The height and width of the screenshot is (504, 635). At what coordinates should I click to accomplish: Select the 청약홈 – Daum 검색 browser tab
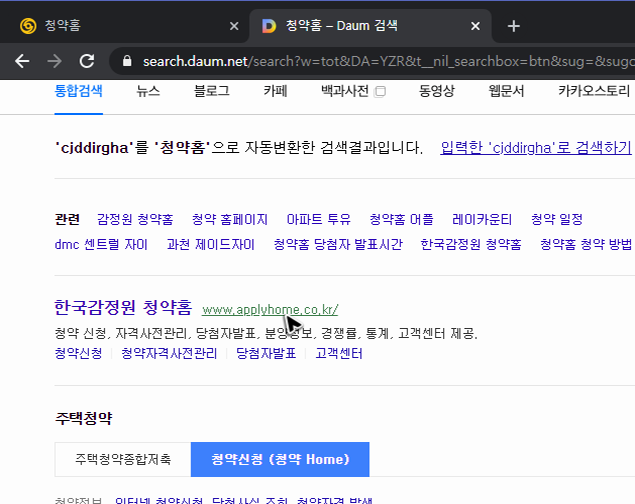pos(370,26)
